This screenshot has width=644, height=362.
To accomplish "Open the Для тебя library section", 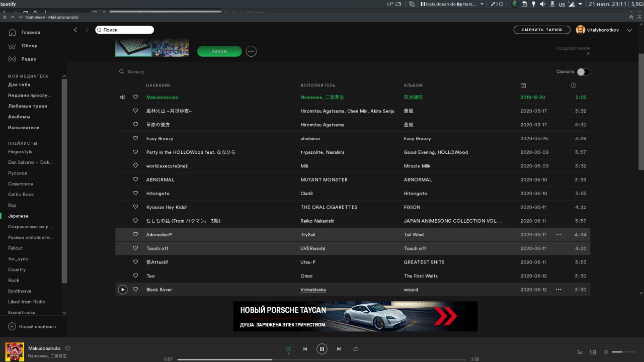I will (19, 85).
